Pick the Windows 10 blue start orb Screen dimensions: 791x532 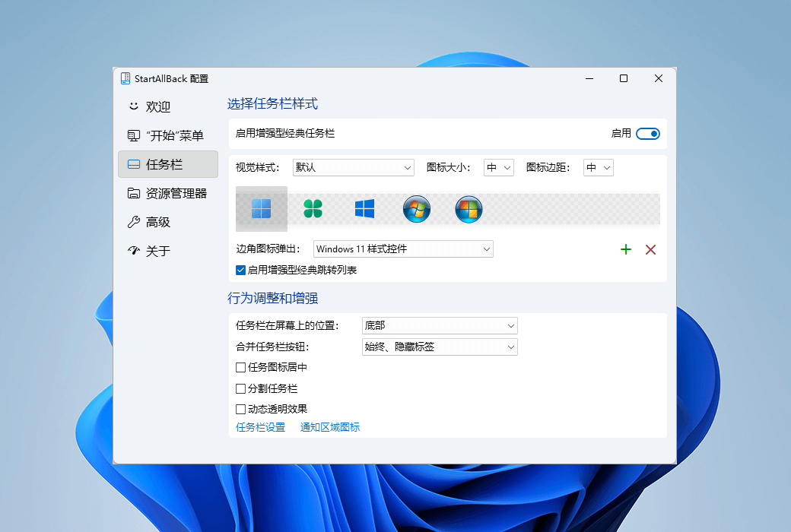(364, 208)
